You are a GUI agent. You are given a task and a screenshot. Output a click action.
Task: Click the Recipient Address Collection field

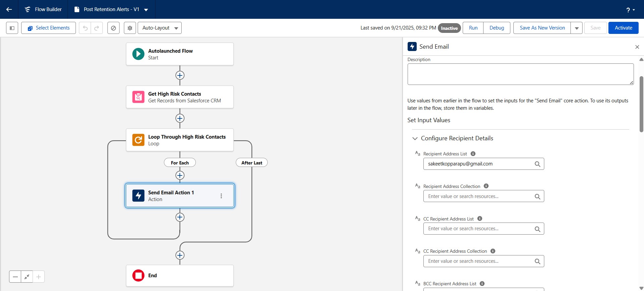(x=484, y=196)
